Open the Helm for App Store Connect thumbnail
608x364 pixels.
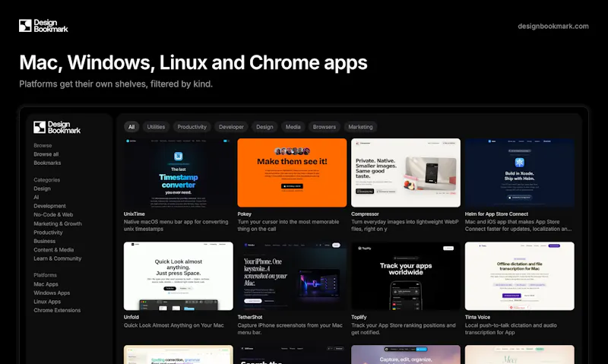520,173
